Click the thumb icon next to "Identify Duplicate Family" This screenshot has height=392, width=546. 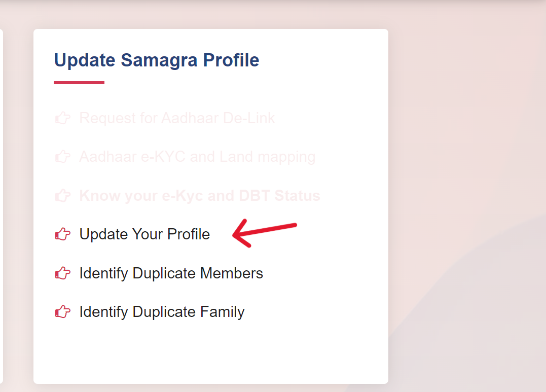click(x=62, y=312)
